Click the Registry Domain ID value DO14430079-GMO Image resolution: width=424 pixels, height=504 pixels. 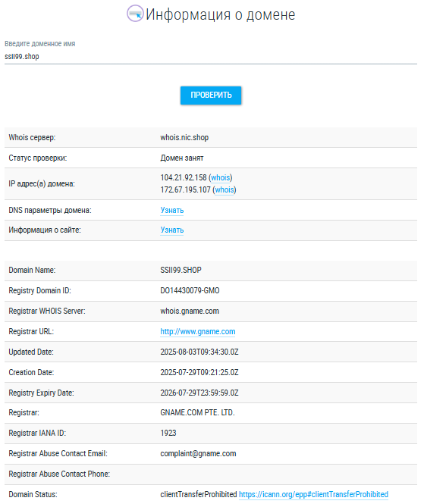190,290
